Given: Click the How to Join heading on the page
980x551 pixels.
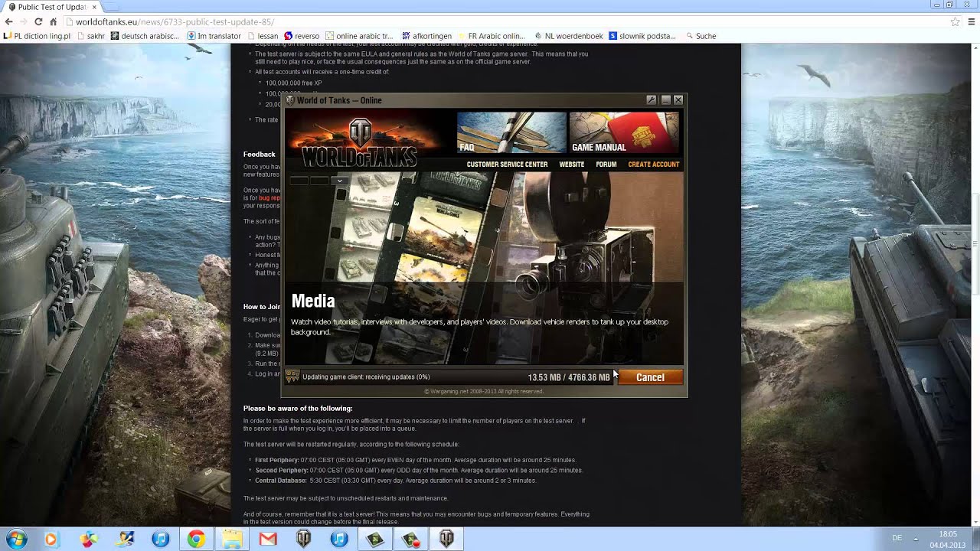Looking at the screenshot, I should [262, 307].
